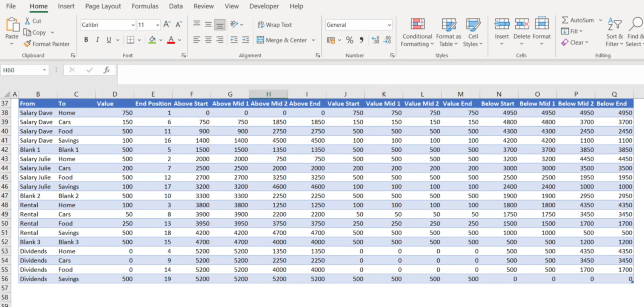Switch to the Data tab
The height and width of the screenshot is (307, 644).
[176, 6]
